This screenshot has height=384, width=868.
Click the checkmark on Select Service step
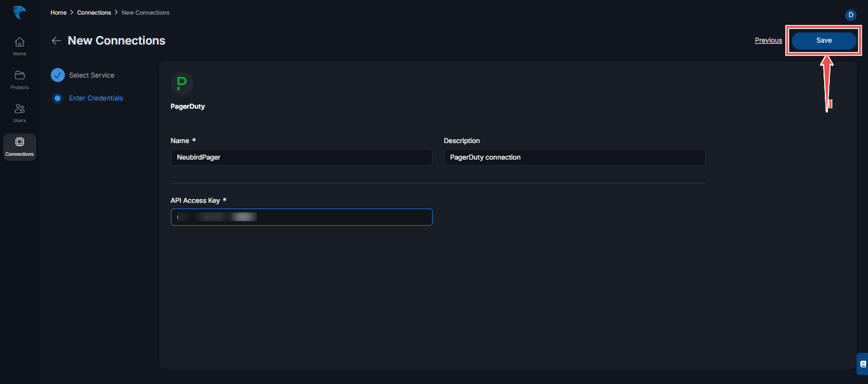pos(58,75)
